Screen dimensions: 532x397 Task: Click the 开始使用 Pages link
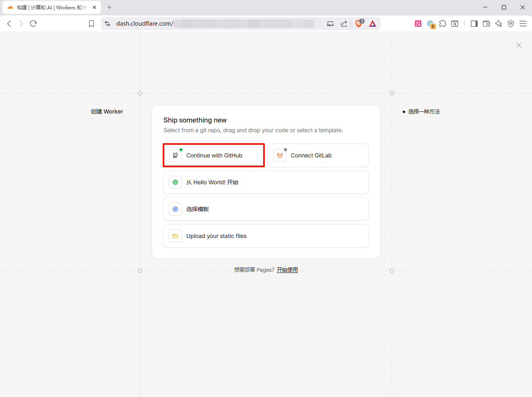(287, 270)
